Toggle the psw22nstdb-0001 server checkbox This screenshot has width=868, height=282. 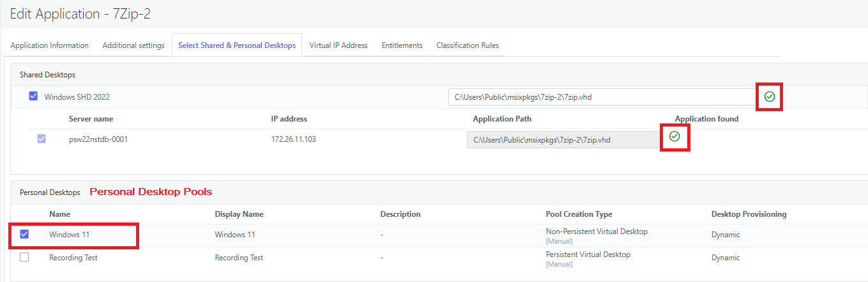pyautogui.click(x=42, y=139)
